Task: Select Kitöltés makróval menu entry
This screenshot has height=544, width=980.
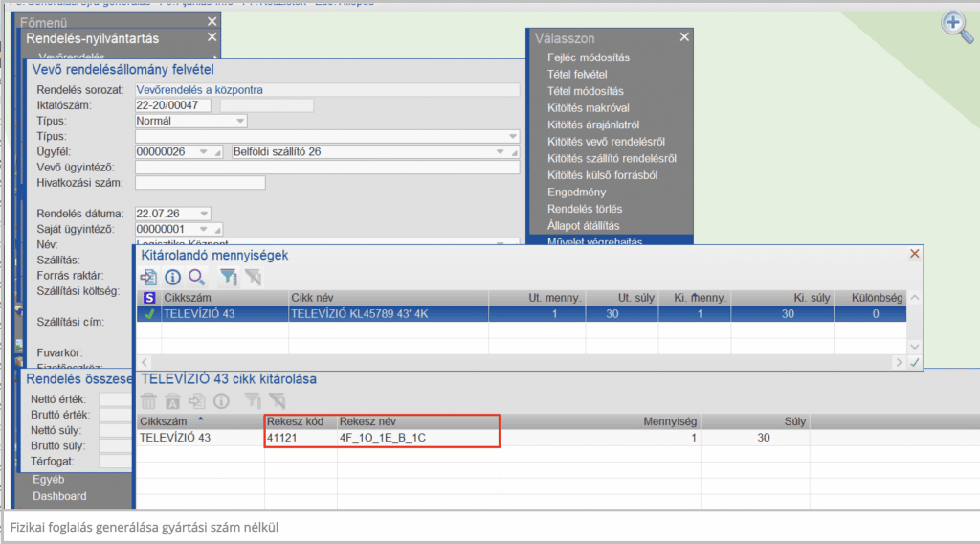Action: 589,108
